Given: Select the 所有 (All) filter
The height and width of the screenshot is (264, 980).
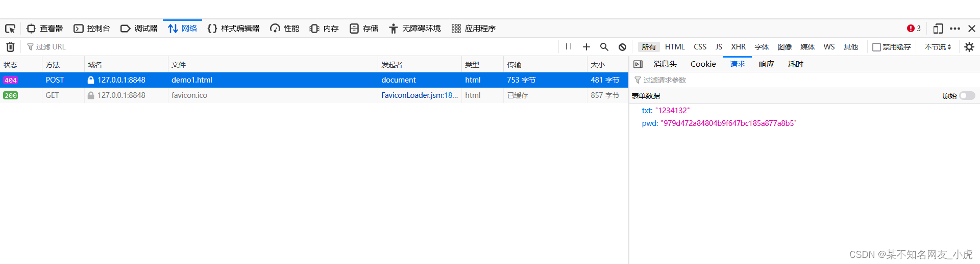Looking at the screenshot, I should 649,47.
